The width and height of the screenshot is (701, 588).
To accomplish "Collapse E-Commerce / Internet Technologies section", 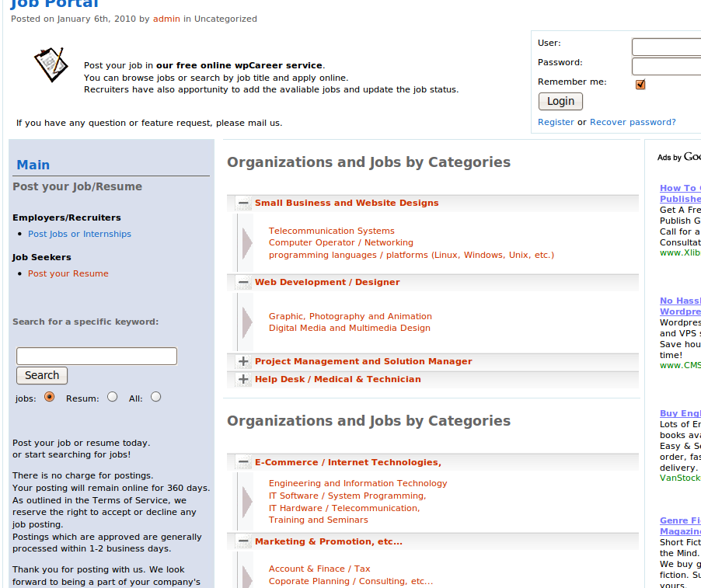I will [x=243, y=463].
